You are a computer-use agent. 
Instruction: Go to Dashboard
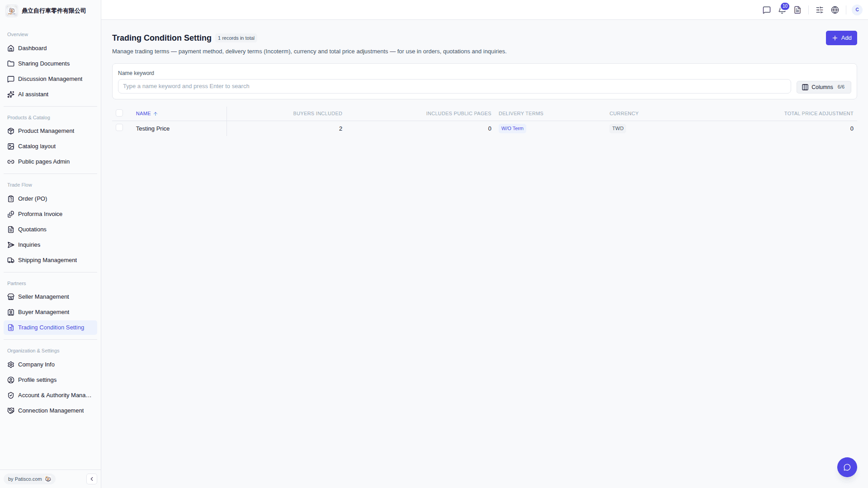pos(50,48)
